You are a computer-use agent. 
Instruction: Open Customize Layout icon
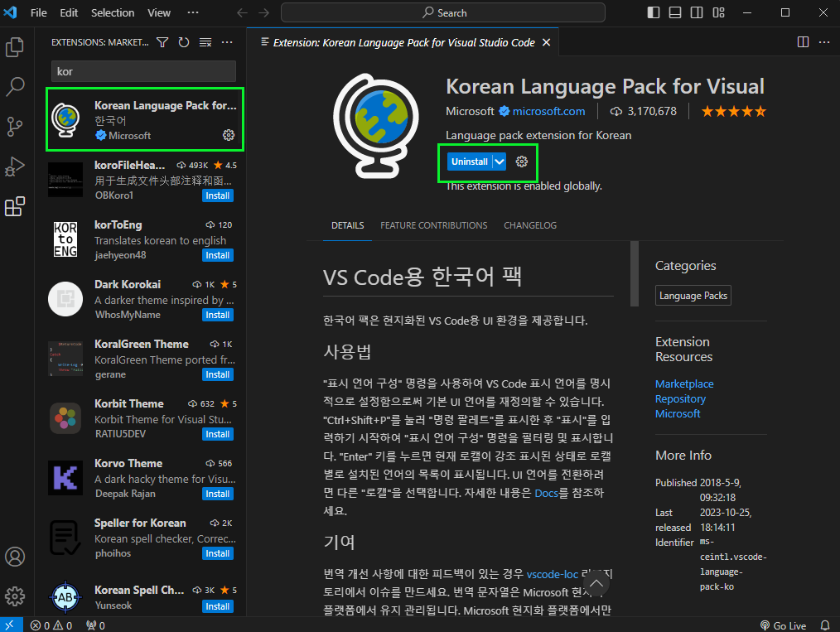pyautogui.click(x=719, y=13)
